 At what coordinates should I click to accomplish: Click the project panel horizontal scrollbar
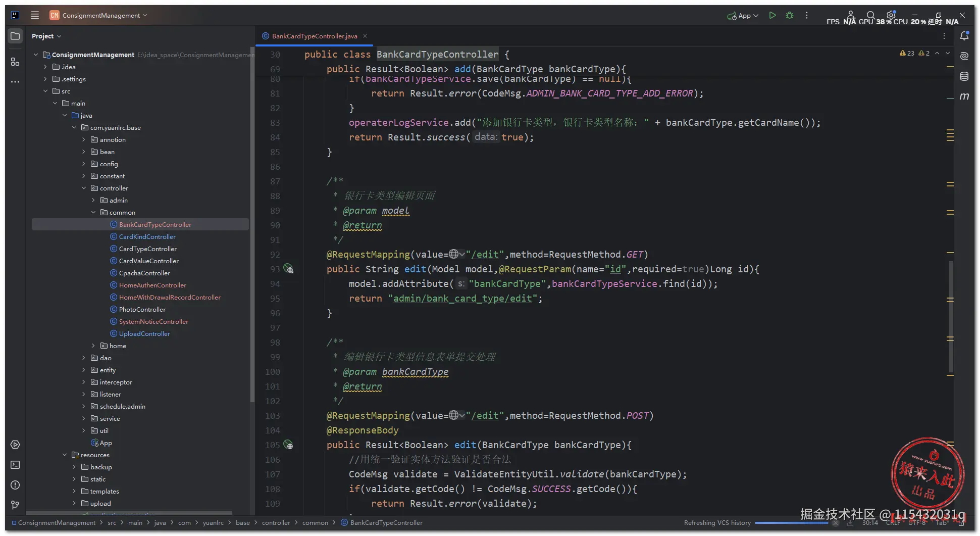tap(129, 513)
